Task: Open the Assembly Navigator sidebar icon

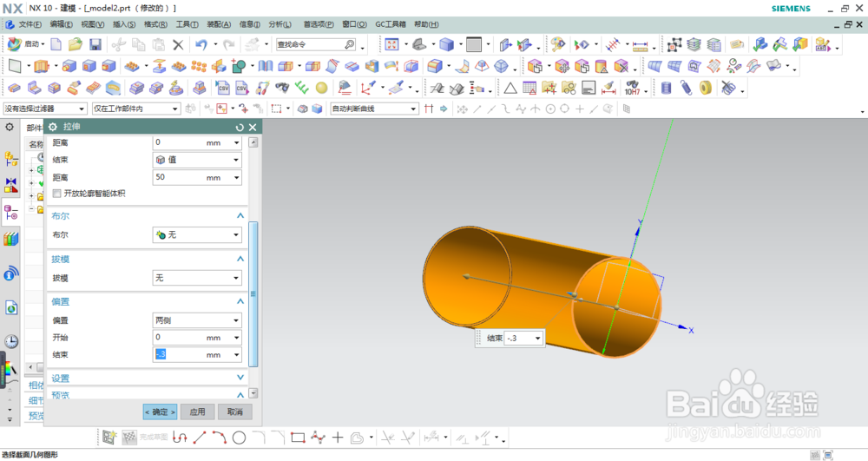Action: pyautogui.click(x=11, y=160)
